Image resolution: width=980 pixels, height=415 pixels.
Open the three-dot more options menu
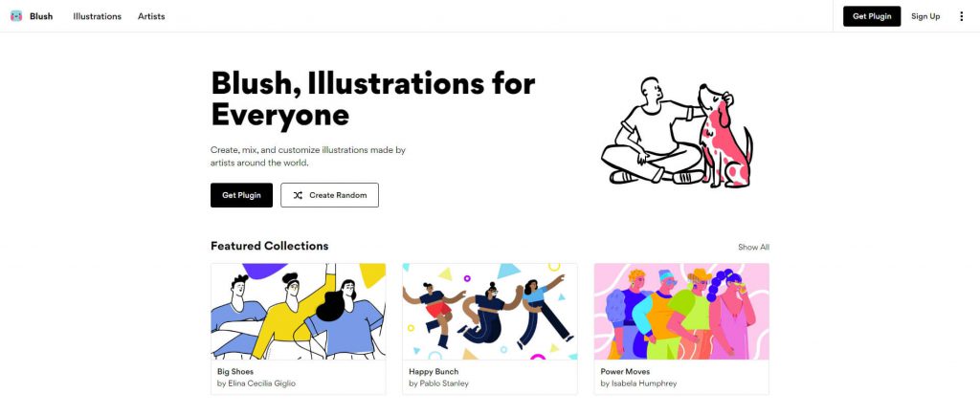pyautogui.click(x=961, y=16)
